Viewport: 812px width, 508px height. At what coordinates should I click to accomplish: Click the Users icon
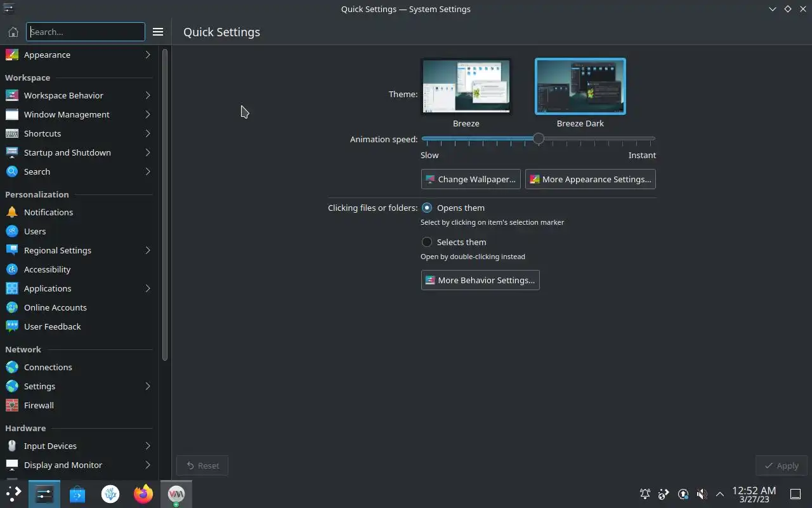[11, 231]
